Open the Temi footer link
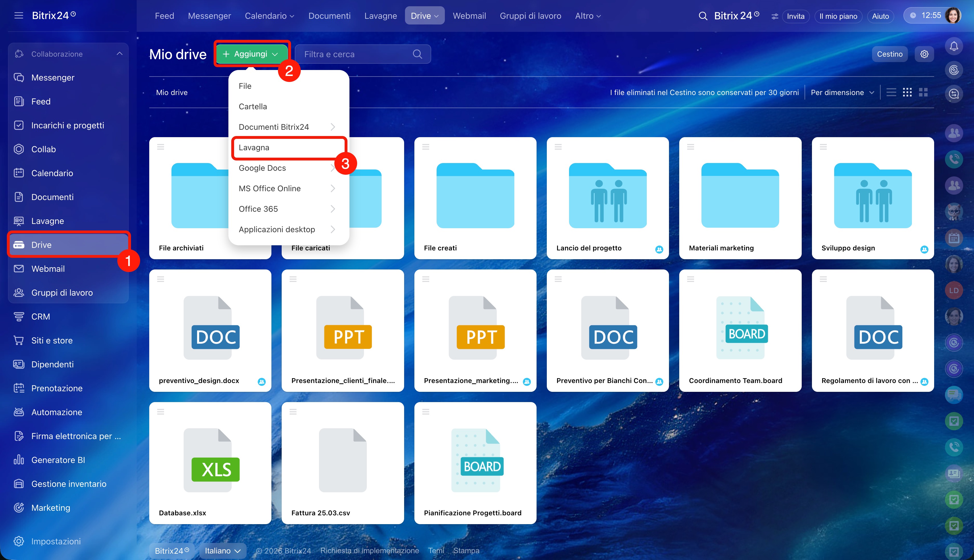The width and height of the screenshot is (974, 560). tap(436, 551)
